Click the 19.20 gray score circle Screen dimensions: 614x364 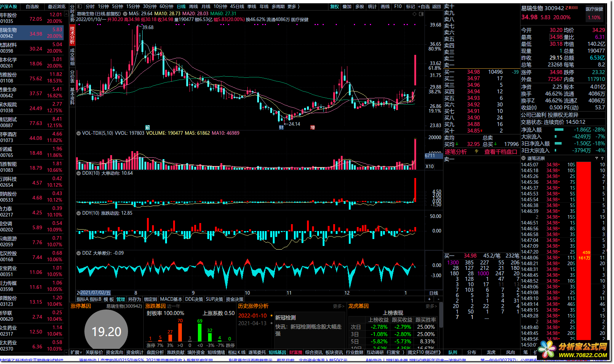[106, 331]
